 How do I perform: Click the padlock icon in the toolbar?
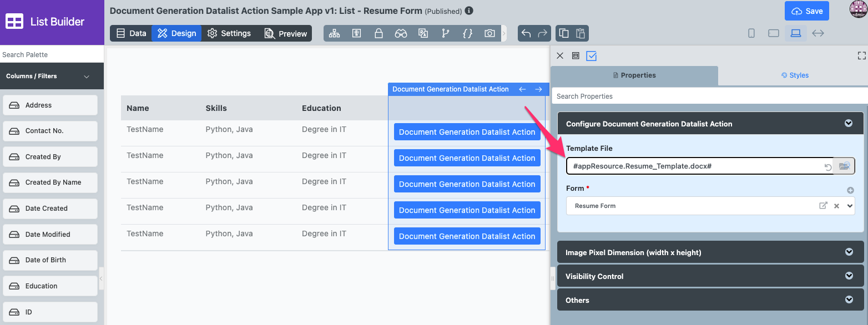pos(379,33)
